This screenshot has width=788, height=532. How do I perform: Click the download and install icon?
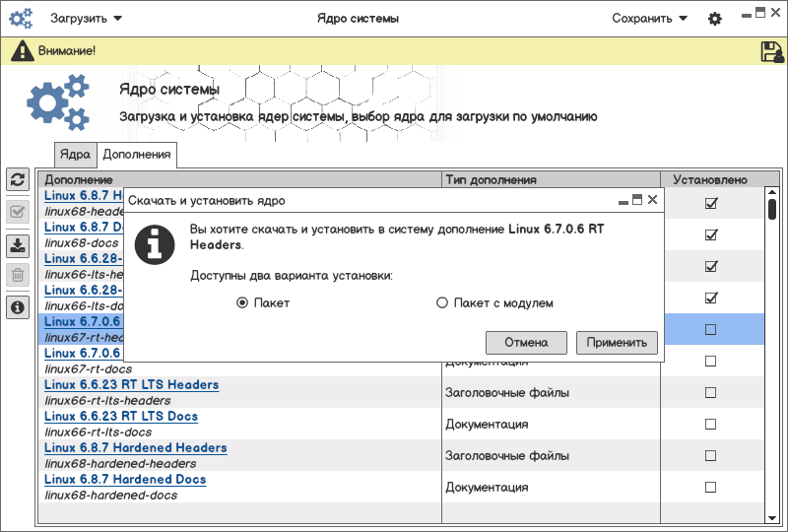click(x=18, y=245)
